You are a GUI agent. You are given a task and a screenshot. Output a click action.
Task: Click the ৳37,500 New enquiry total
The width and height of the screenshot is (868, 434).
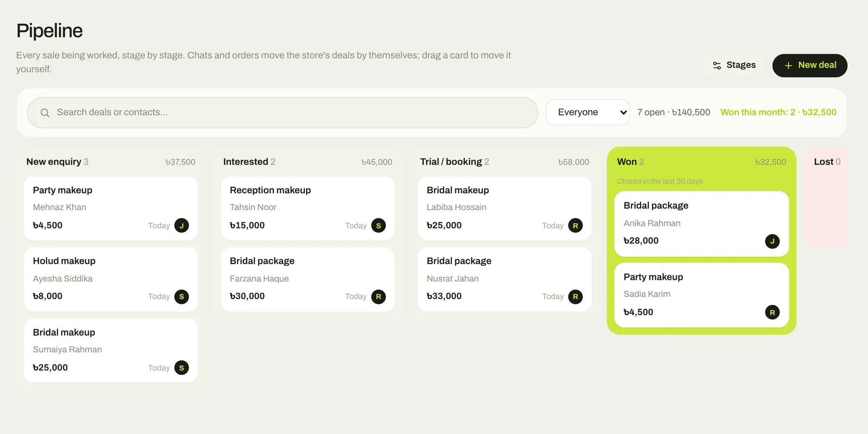coord(180,162)
